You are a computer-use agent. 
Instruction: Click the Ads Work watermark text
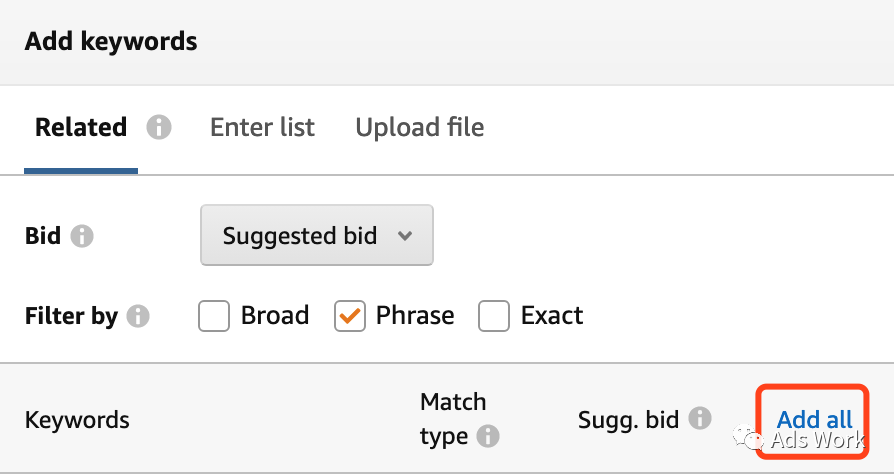click(816, 439)
